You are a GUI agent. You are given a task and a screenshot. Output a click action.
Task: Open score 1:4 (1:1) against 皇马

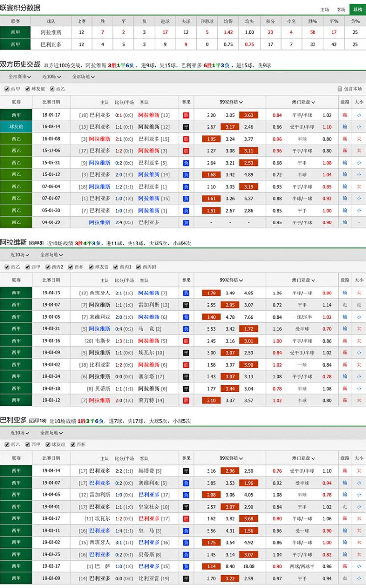point(124,531)
